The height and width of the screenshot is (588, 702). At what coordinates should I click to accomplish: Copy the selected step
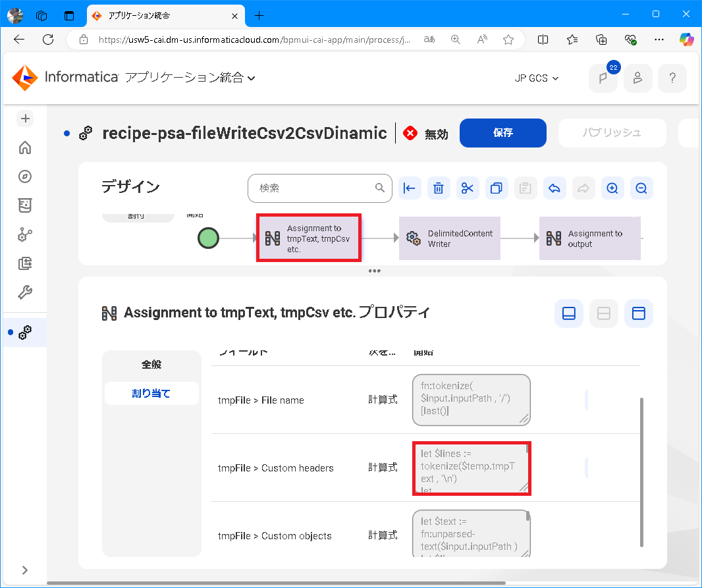[497, 188]
